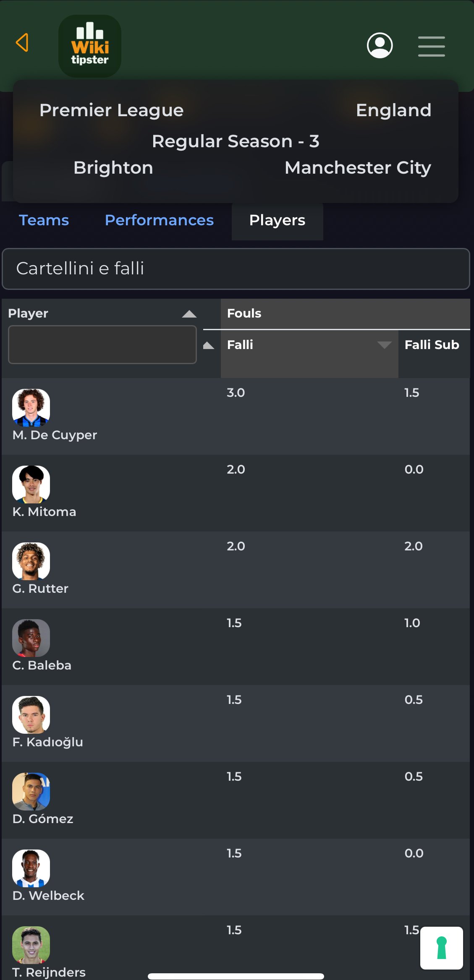The height and width of the screenshot is (980, 474).
Task: Switch to the Teams tab
Action: point(44,220)
